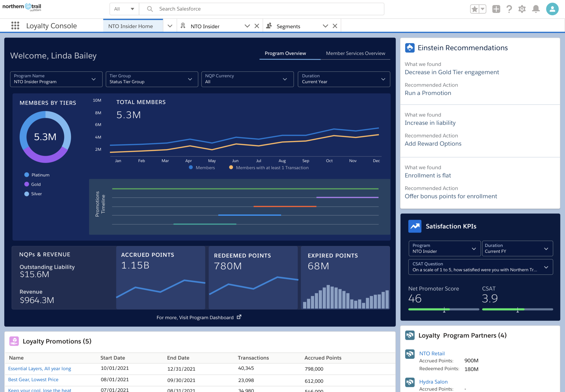Screen dimensions: 565x392
Task: Open the Hydra Salon partner link
Action: (433, 382)
